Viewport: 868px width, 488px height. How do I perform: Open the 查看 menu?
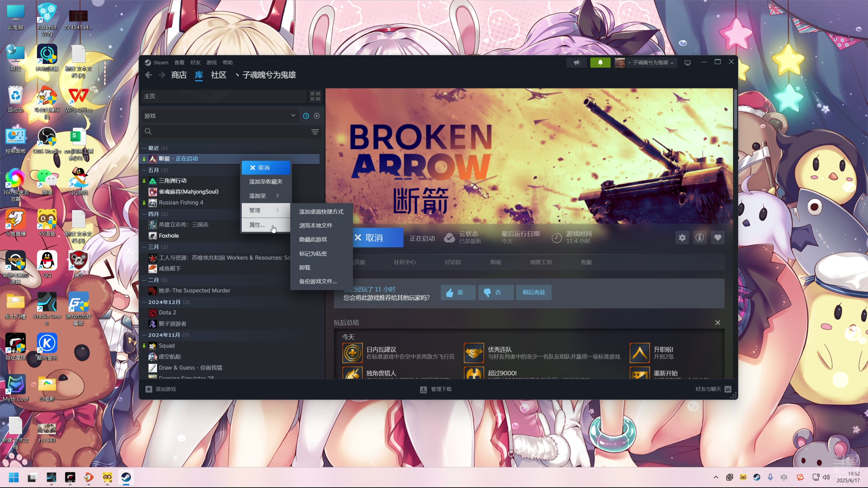(x=179, y=63)
